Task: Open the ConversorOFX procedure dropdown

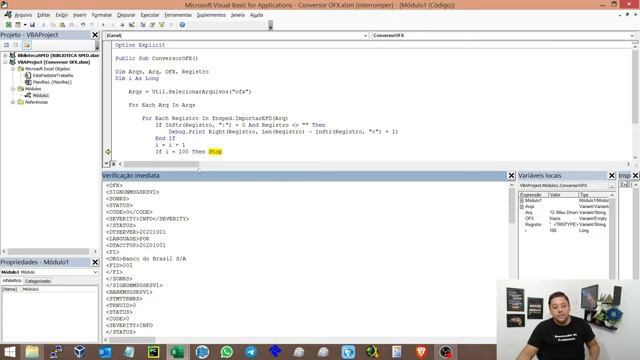Action: tap(632, 36)
